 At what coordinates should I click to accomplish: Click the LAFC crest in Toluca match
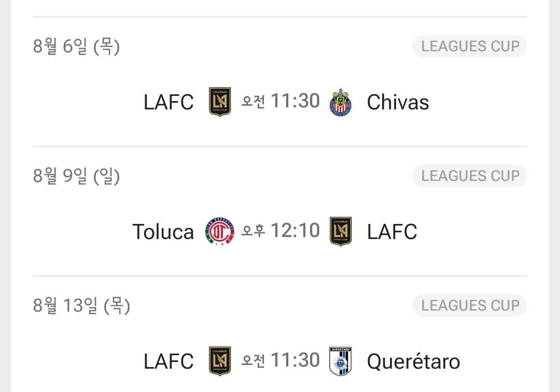pos(340,231)
